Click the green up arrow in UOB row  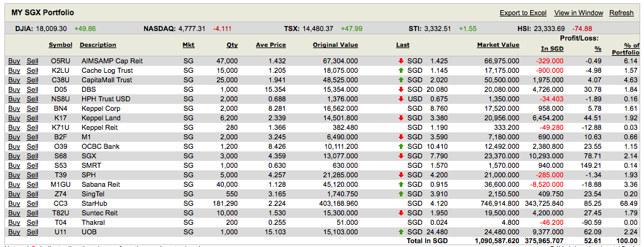point(401,232)
